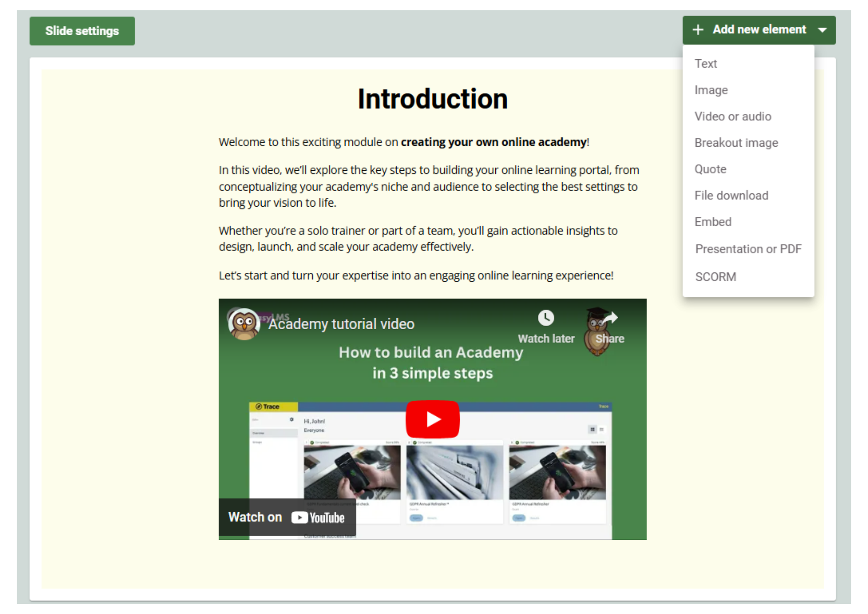Choose Image from the element menu
Image resolution: width=868 pixels, height=614 pixels.
(x=711, y=90)
